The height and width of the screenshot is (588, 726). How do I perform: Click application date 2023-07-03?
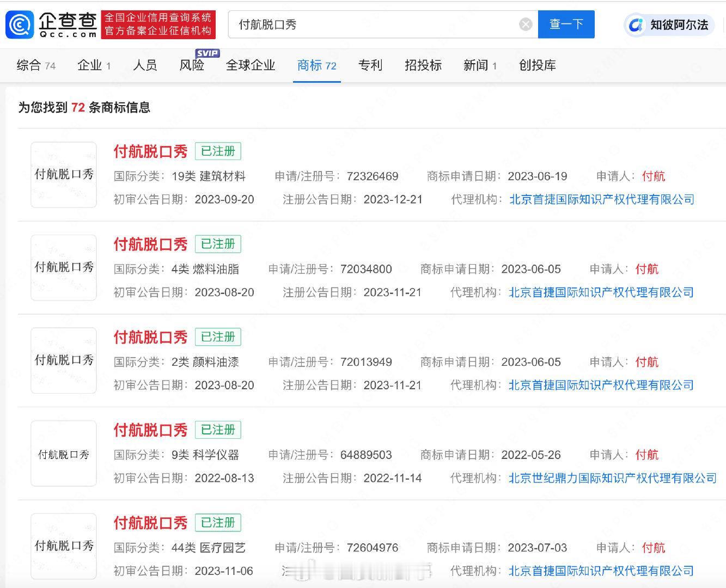click(538, 548)
